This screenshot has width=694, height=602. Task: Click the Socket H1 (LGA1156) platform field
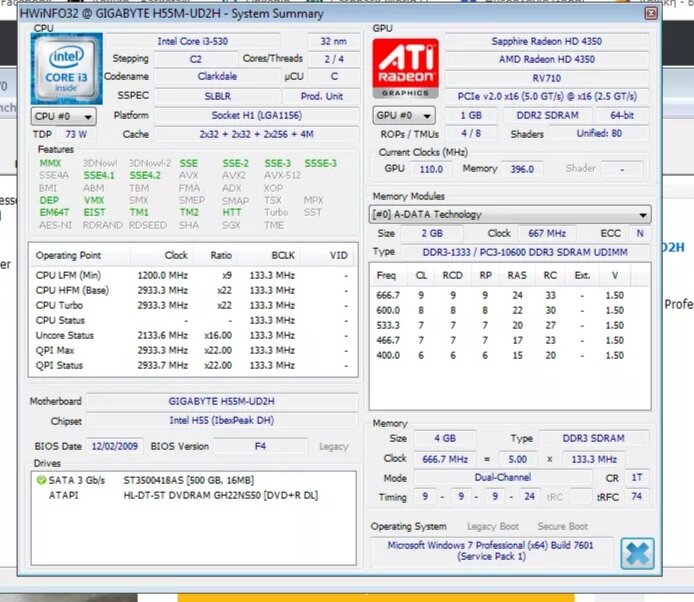pyautogui.click(x=257, y=116)
